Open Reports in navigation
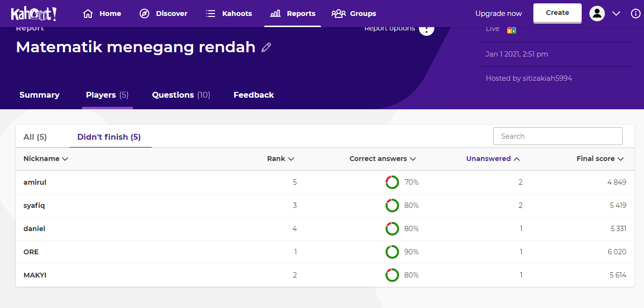Screen dimensions: 644x308 point(293,14)
